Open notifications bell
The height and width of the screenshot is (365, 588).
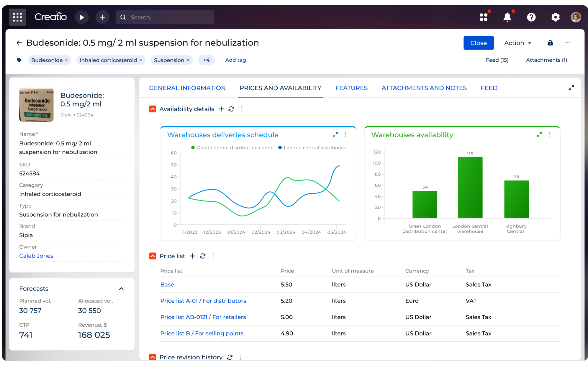(x=507, y=17)
